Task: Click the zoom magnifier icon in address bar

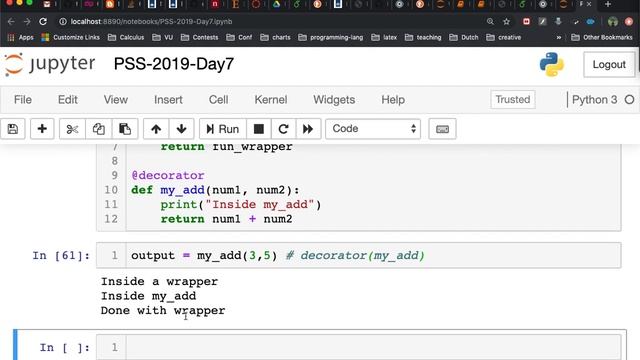Action: click(x=490, y=22)
